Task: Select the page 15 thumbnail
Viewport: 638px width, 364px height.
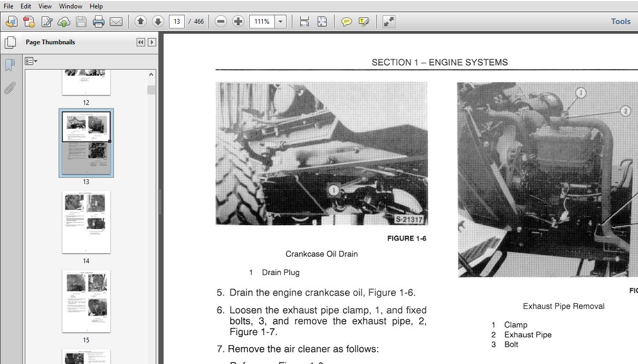Action: pyautogui.click(x=86, y=301)
